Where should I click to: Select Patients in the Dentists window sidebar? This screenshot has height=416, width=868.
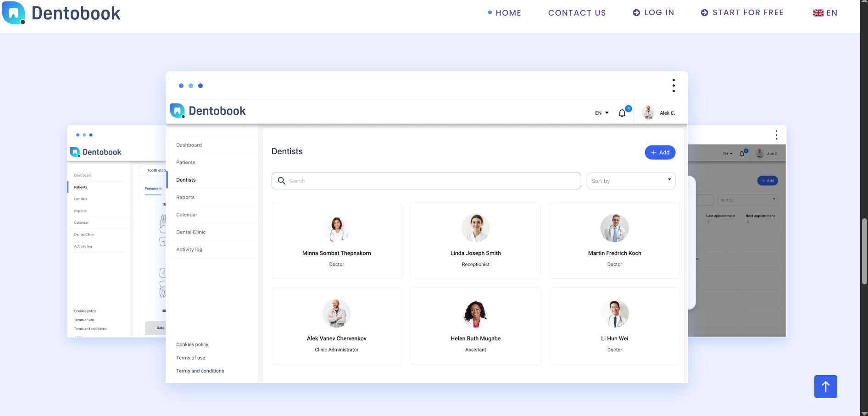click(186, 162)
